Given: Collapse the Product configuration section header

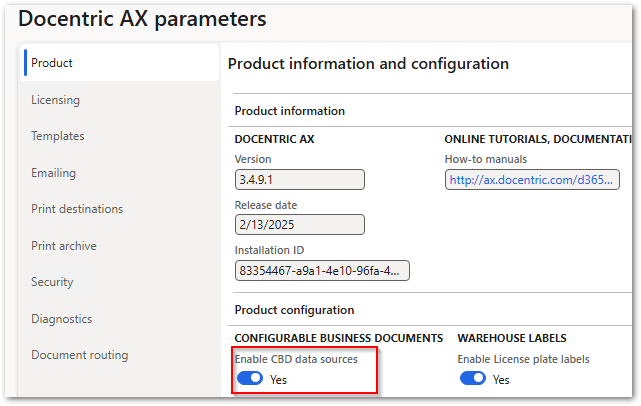Looking at the screenshot, I should coord(294,310).
